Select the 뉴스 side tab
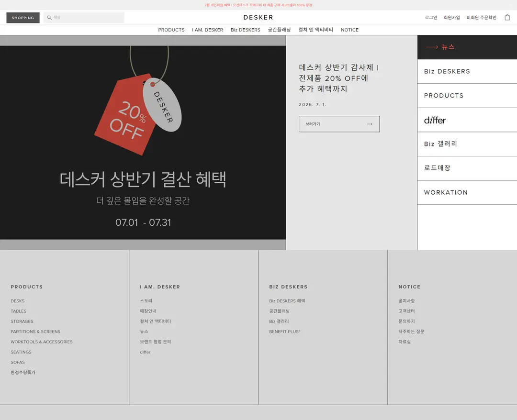Image resolution: width=517 pixels, height=420 pixels. click(x=467, y=47)
